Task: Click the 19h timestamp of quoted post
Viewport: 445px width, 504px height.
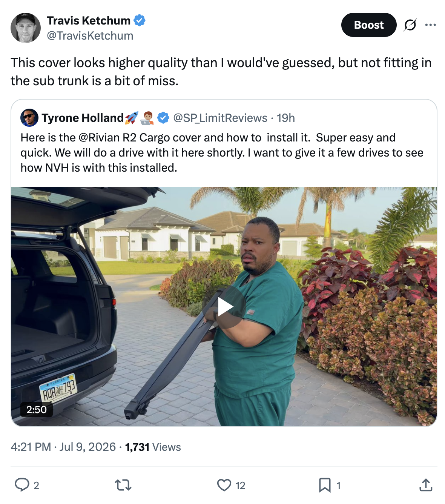Action: tap(286, 118)
